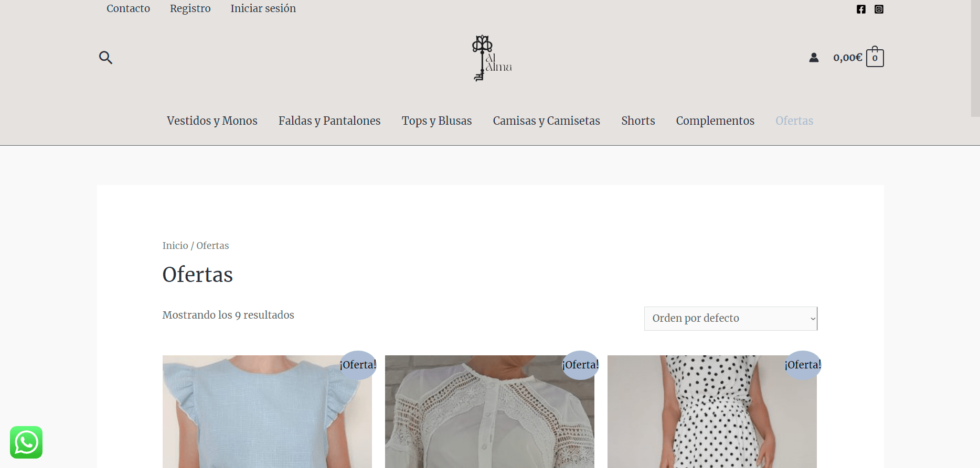Image resolution: width=980 pixels, height=468 pixels.
Task: Open Faldas y Pantalones category
Action: [329, 121]
